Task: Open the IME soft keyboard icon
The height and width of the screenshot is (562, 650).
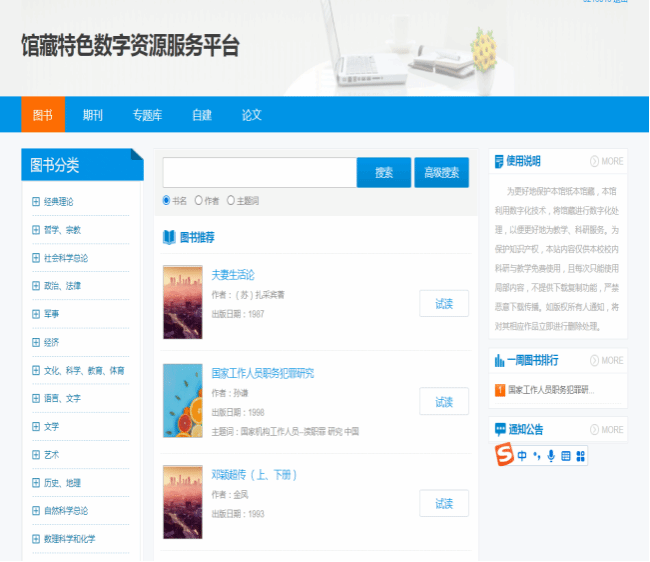Action: pyautogui.click(x=566, y=456)
